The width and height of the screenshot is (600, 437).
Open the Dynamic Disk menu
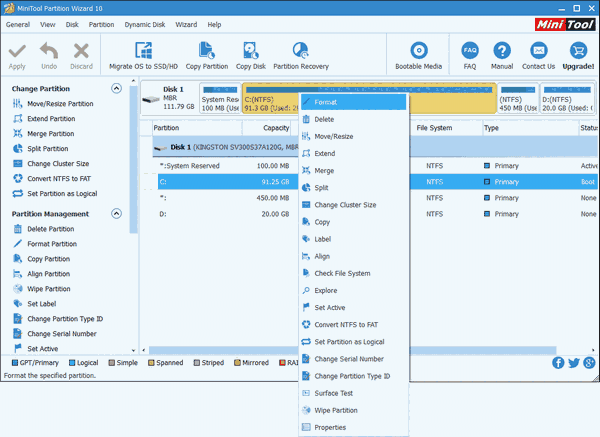coord(145,24)
